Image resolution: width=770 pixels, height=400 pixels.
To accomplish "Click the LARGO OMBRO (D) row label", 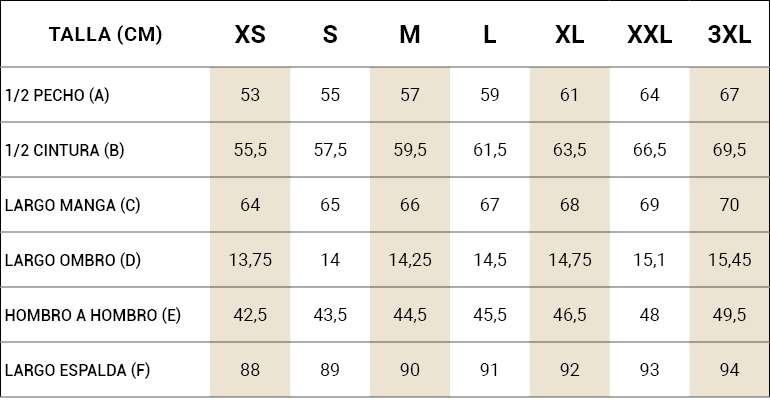I will click(x=73, y=261).
